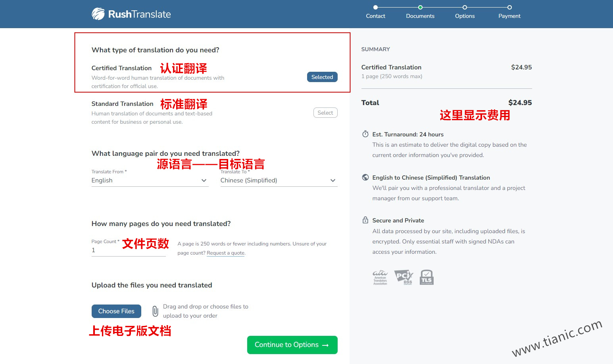Viewport: 613px width, 364px height.
Task: Click the TLS security badge
Action: tap(427, 277)
